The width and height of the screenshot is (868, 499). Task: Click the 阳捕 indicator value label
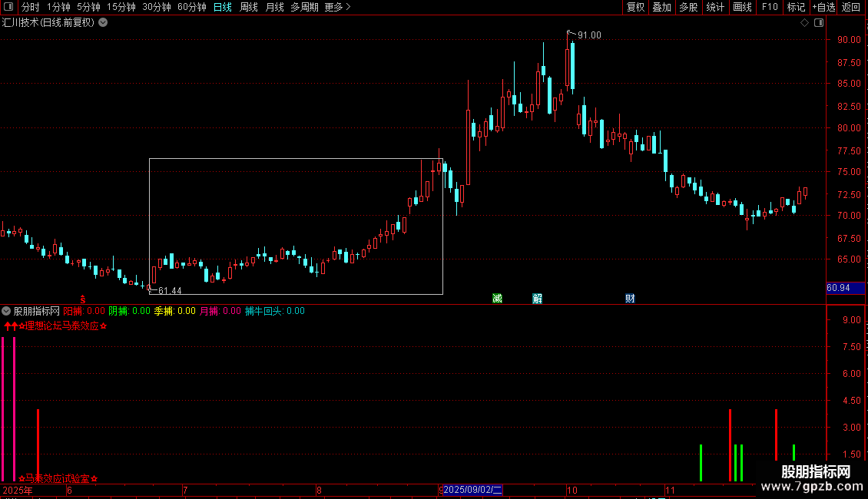pyautogui.click(x=84, y=311)
